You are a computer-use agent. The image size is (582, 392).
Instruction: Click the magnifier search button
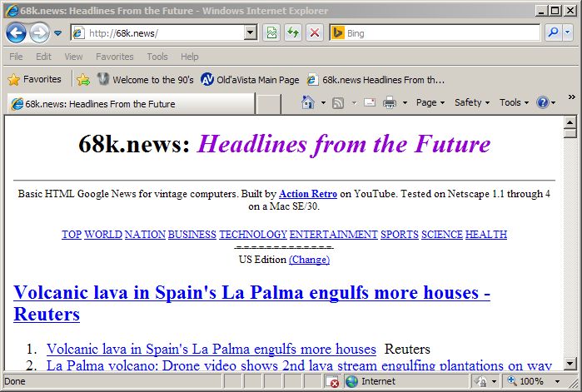coord(553,33)
